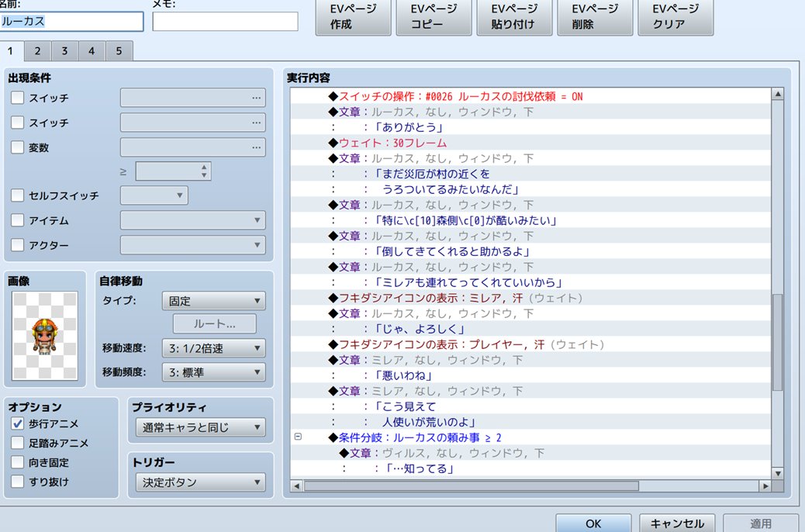Select the 「ミレアも連れてってくれていいから」 line

[x=530, y=282]
